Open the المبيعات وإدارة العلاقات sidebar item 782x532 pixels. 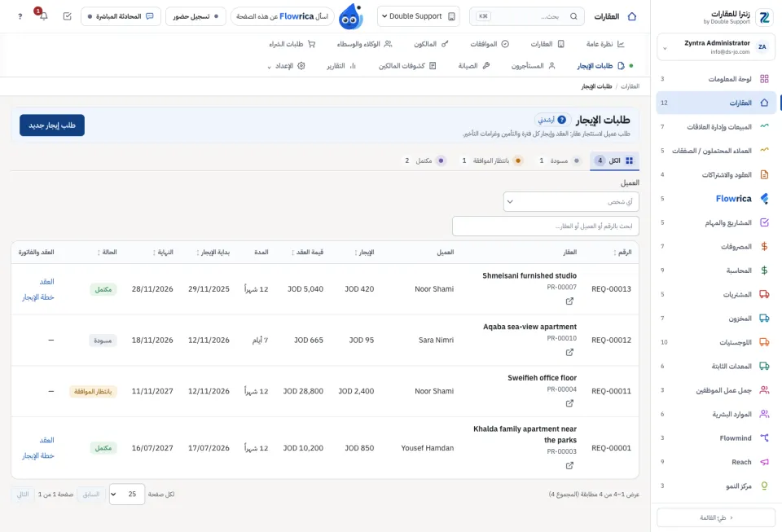(x=716, y=126)
